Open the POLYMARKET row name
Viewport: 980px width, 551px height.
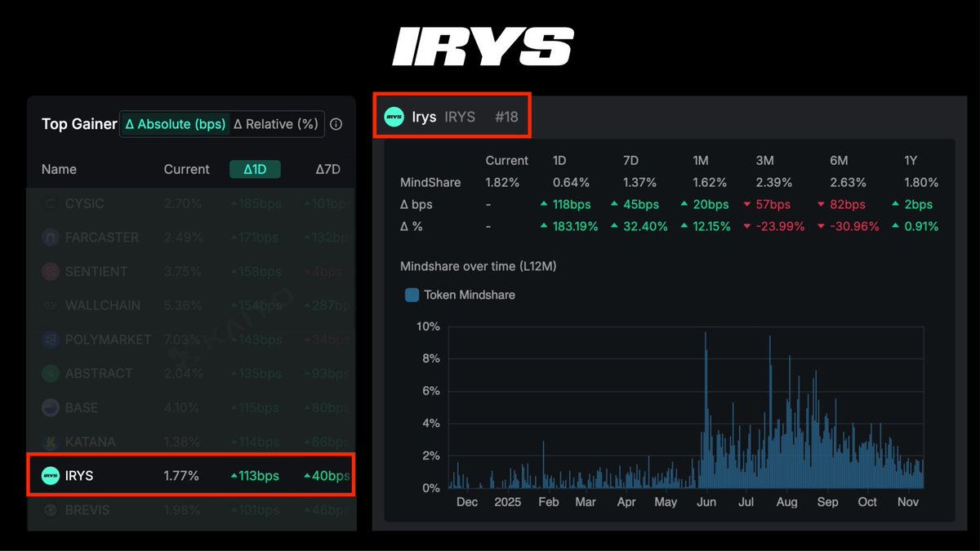pyautogui.click(x=108, y=339)
